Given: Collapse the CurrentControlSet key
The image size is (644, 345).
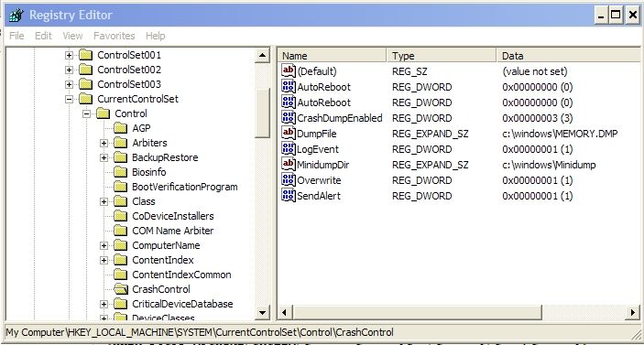Looking at the screenshot, I should [x=69, y=99].
